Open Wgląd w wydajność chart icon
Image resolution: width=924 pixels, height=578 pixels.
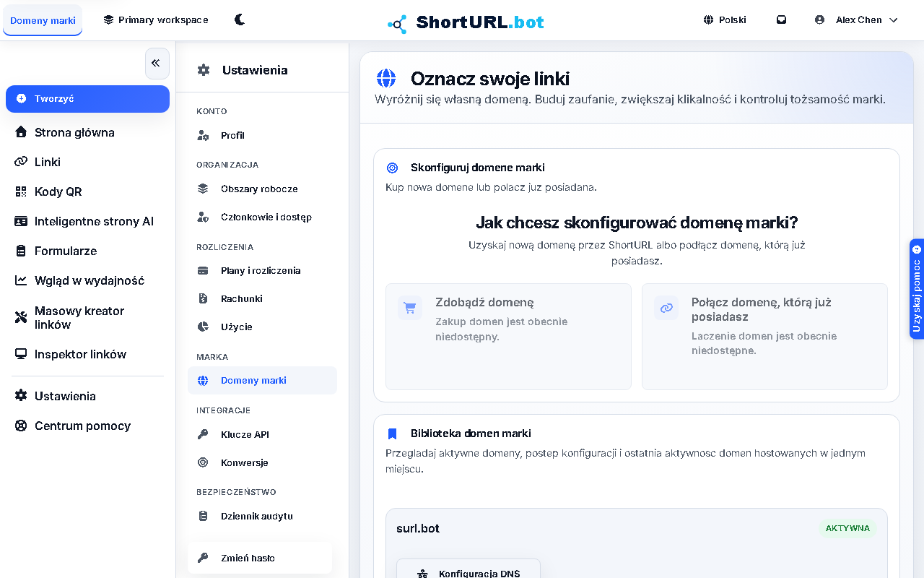tap(21, 280)
